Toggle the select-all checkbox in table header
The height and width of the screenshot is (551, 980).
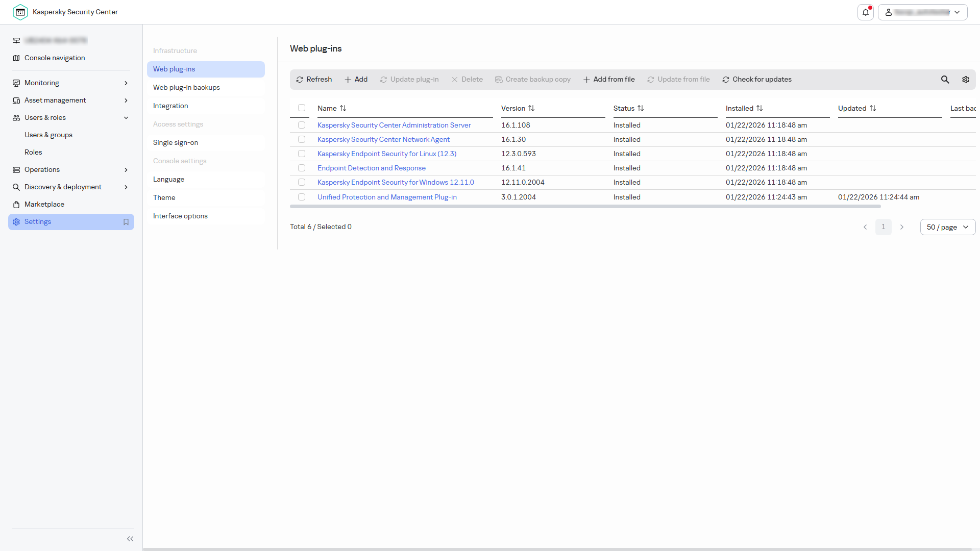pyautogui.click(x=302, y=108)
